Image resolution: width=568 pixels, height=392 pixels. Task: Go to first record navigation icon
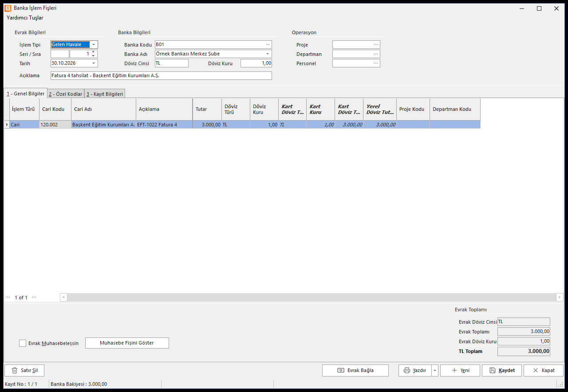[8, 298]
